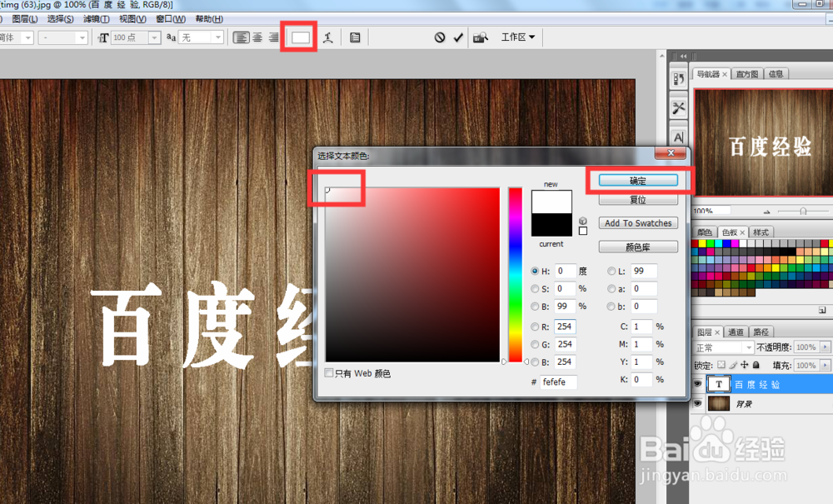Click the 确定 button
Viewport: 833px width, 504px height.
(x=638, y=181)
